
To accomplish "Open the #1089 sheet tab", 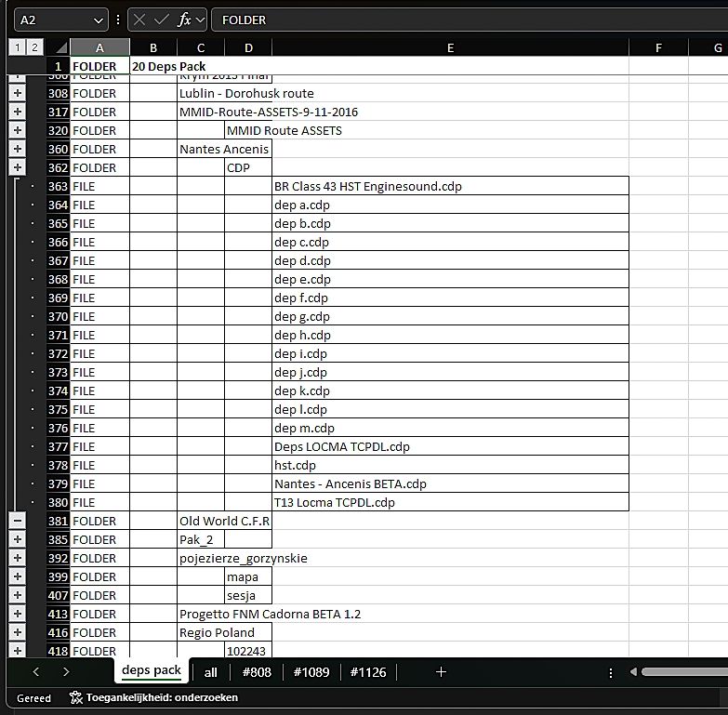I will (311, 671).
